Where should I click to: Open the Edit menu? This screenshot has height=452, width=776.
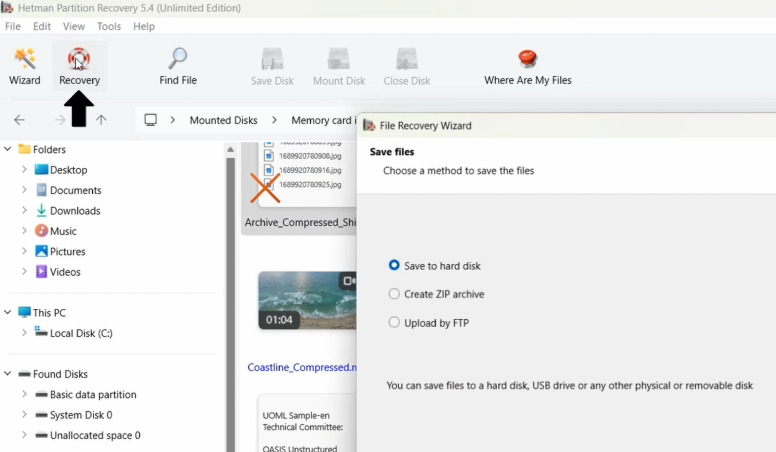coord(42,26)
